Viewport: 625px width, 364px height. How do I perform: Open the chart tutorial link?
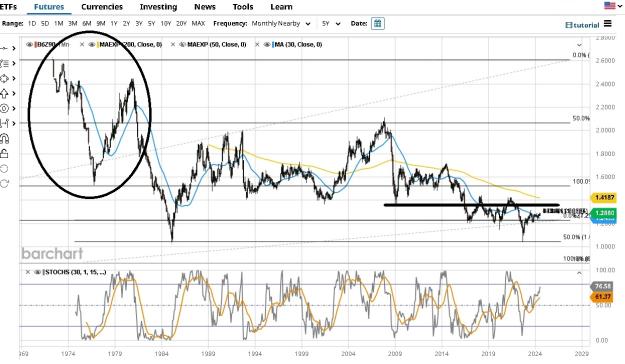[582, 25]
